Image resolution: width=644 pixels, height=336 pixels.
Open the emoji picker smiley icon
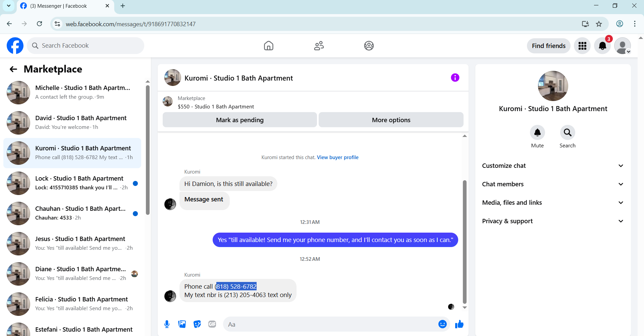pyautogui.click(x=442, y=324)
